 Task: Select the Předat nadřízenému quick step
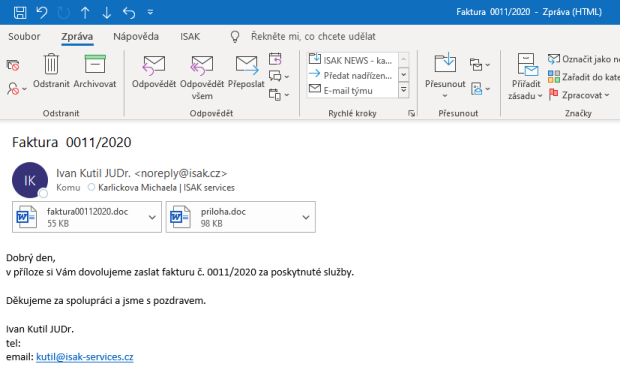353,75
